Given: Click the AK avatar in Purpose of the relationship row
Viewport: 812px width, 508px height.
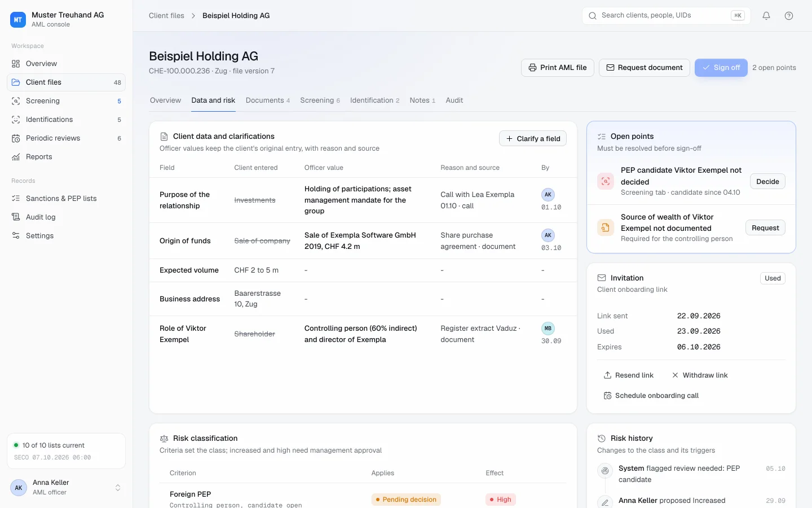Looking at the screenshot, I should tap(548, 194).
